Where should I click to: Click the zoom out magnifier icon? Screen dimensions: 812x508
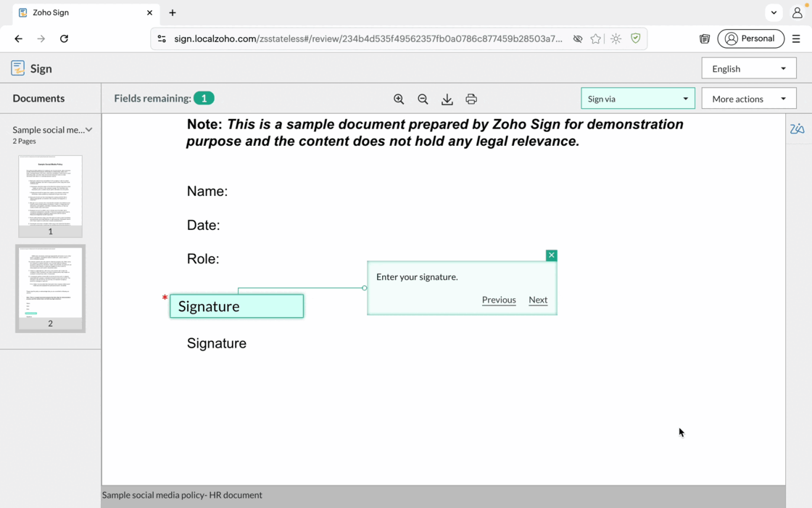[423, 99]
